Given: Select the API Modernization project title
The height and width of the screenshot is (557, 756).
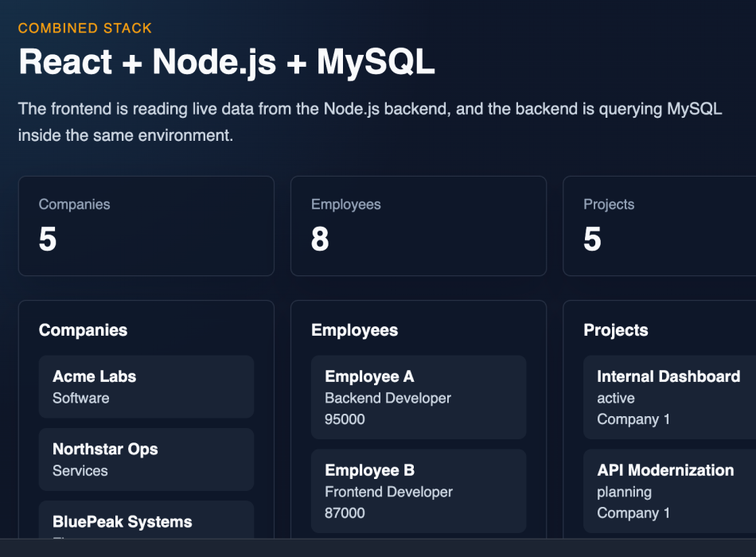Looking at the screenshot, I should [x=665, y=470].
